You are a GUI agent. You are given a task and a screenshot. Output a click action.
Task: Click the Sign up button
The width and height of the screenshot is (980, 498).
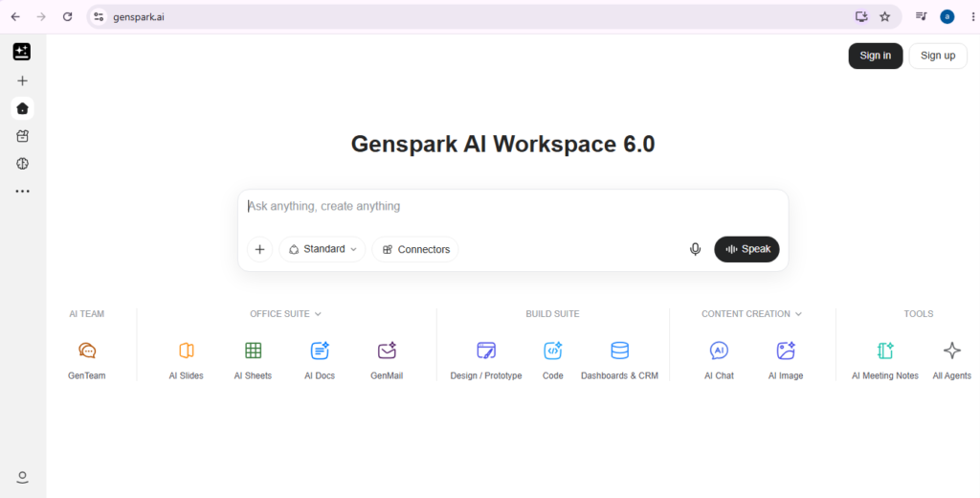pyautogui.click(x=938, y=56)
